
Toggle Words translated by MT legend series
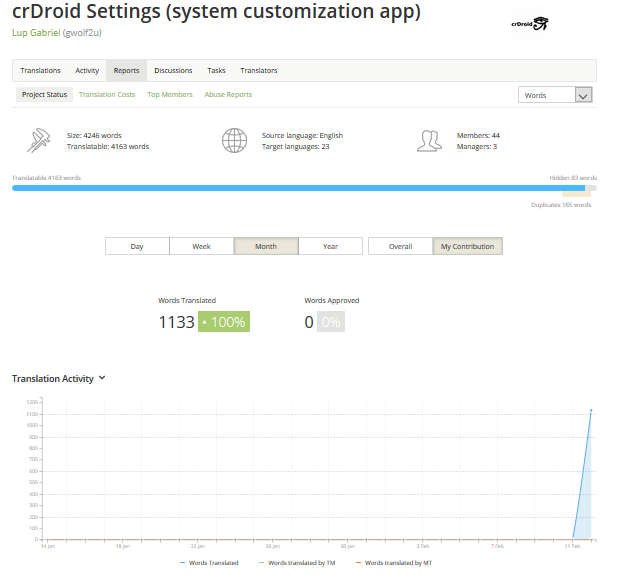pos(393,563)
